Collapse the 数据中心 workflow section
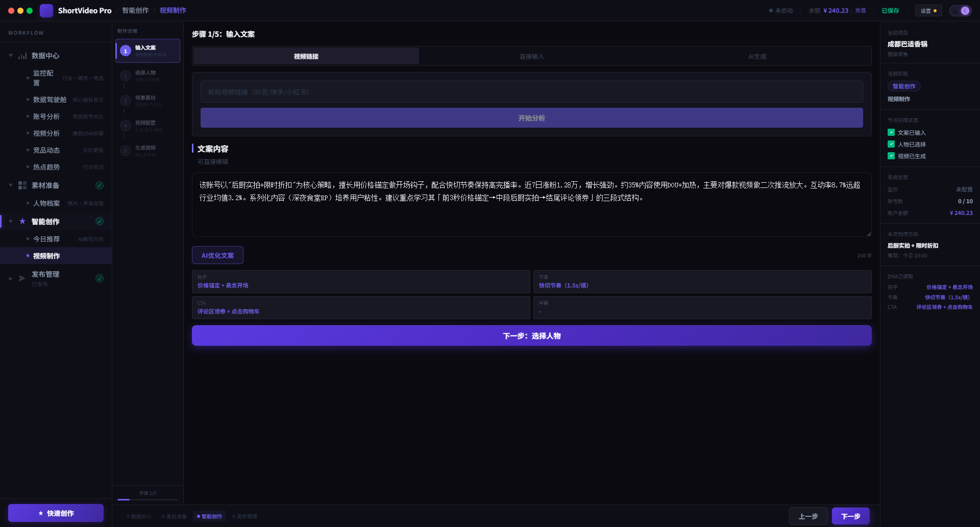980x527 pixels. coord(10,55)
